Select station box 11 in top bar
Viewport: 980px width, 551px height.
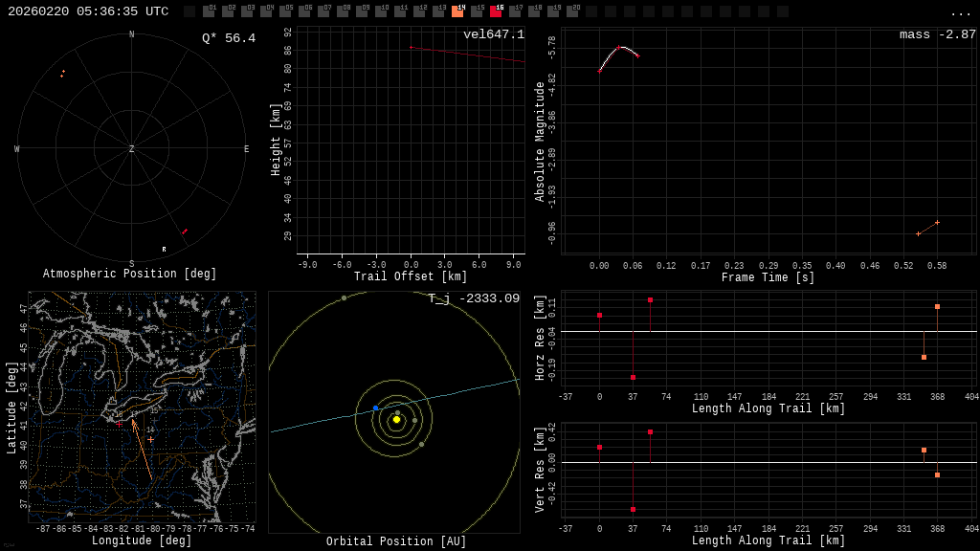(x=400, y=11)
